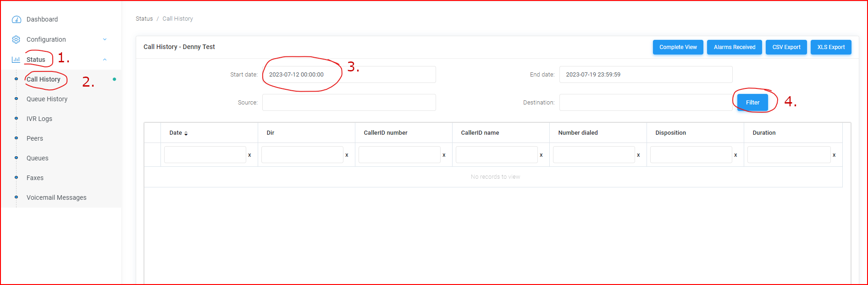
Task: Click the Call History breadcrumb
Action: [177, 19]
